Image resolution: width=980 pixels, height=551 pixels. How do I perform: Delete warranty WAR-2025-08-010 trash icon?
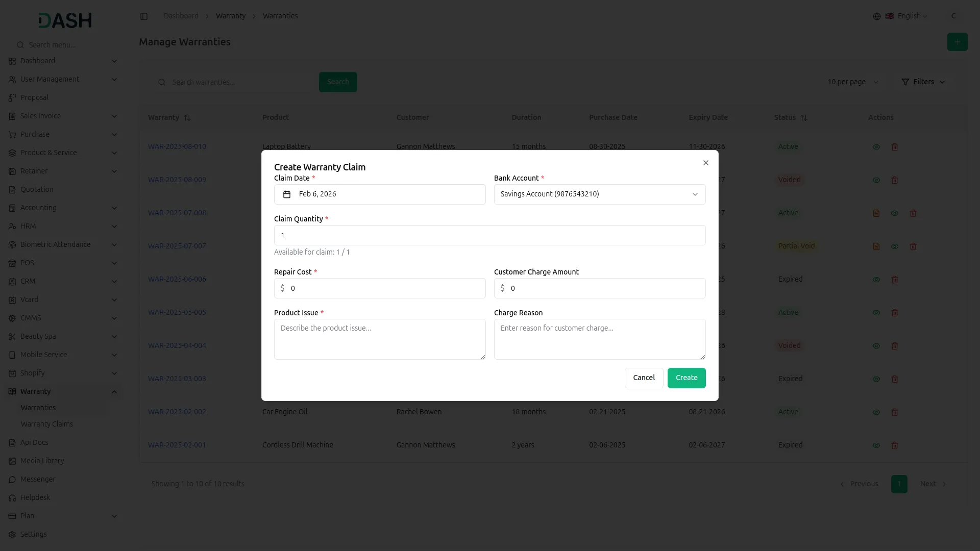coord(895,147)
